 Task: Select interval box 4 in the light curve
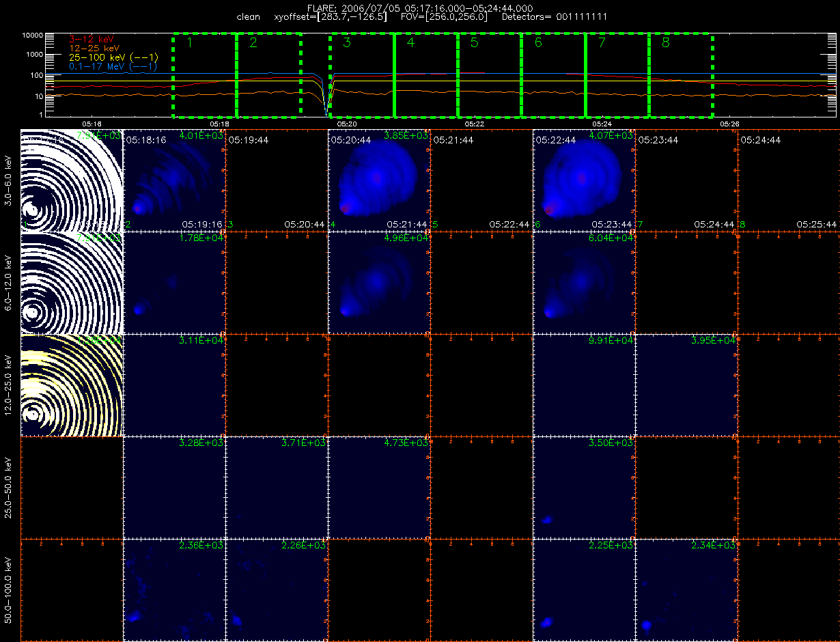pyautogui.click(x=426, y=74)
